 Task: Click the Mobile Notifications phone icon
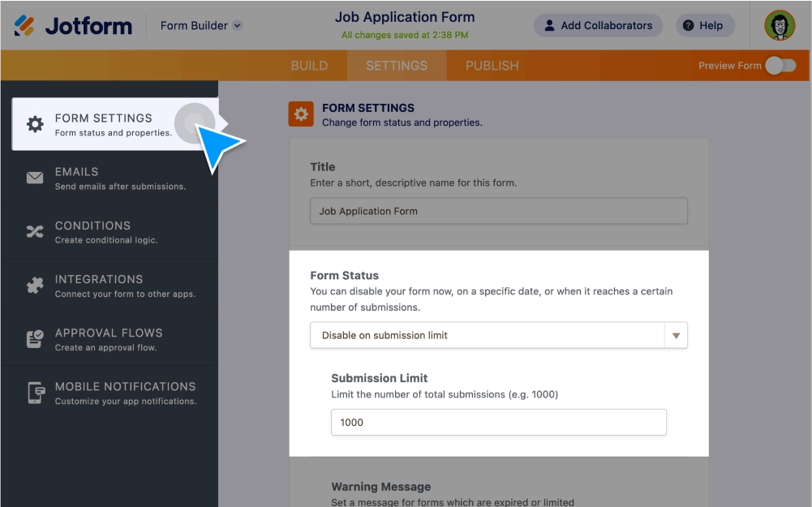pyautogui.click(x=36, y=393)
